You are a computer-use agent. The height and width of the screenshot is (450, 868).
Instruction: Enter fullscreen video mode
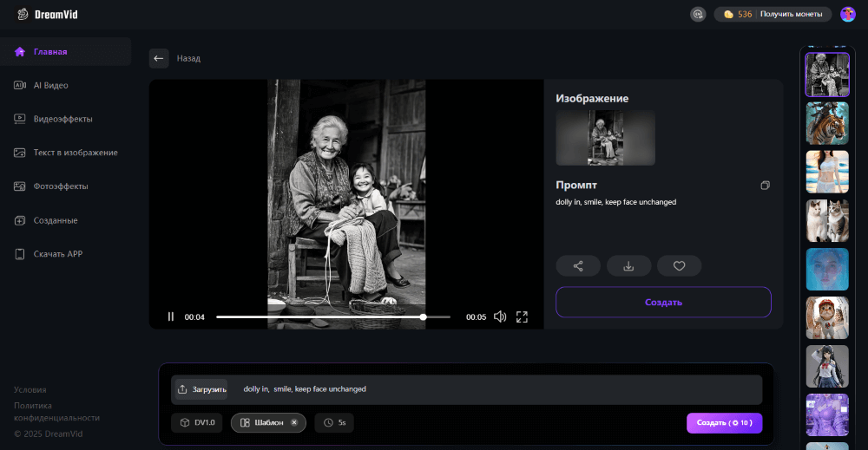click(x=522, y=316)
